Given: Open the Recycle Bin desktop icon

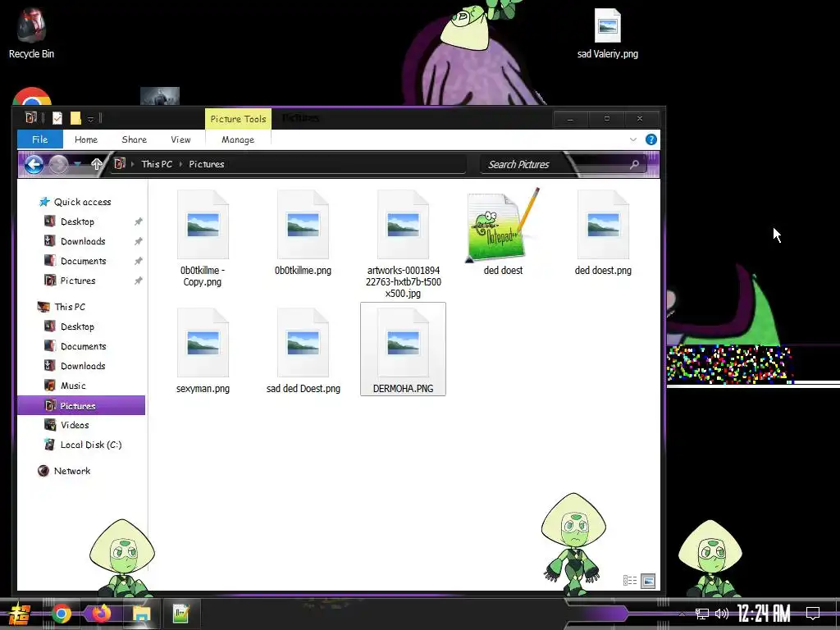Looking at the screenshot, I should click(x=31, y=33).
